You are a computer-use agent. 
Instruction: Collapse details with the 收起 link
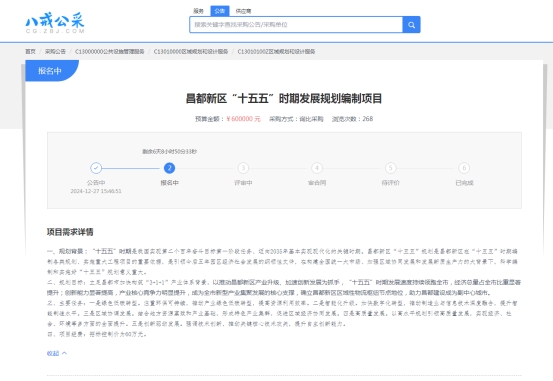tap(57, 353)
